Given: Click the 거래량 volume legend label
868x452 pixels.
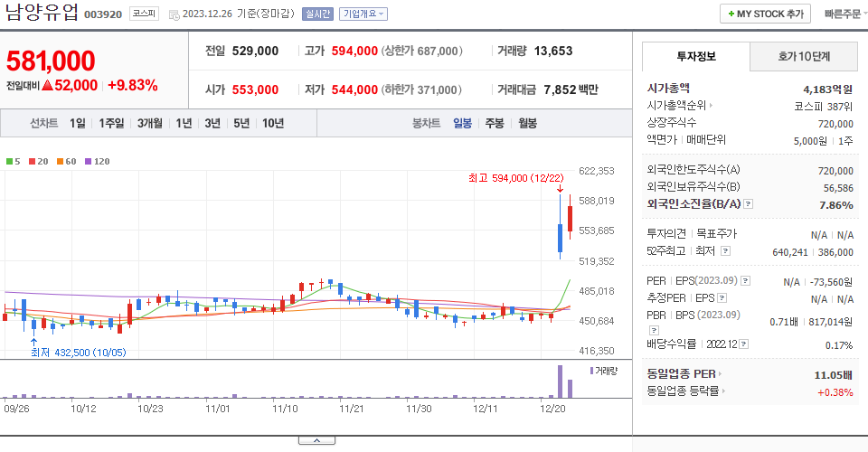Looking at the screenshot, I should pyautogui.click(x=604, y=371).
